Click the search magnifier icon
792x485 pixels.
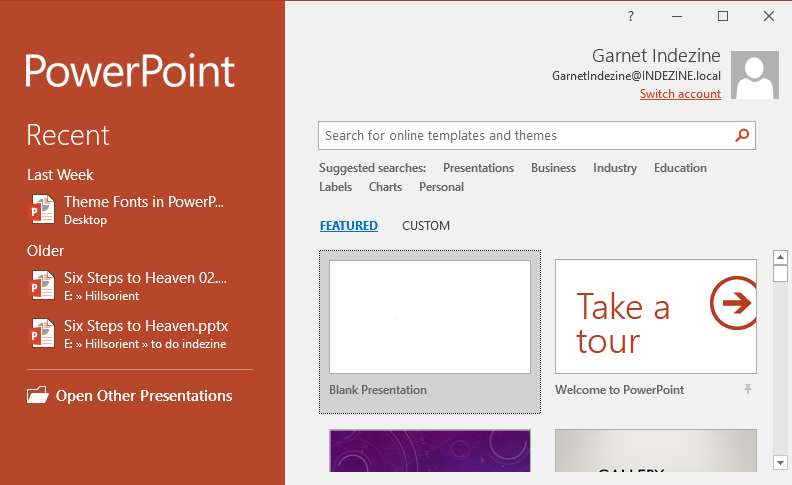tap(742, 135)
